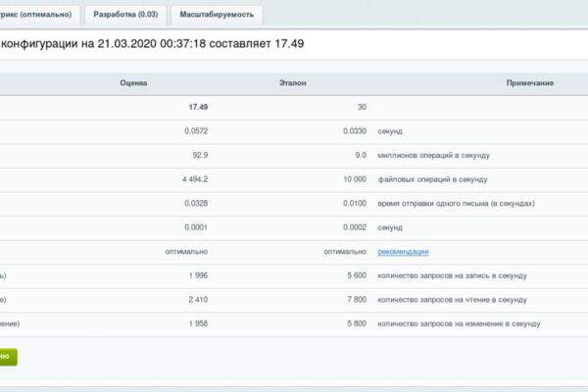Click the note количество запросов на запись в секунду
Screen dimensions: 588x392
point(452,275)
